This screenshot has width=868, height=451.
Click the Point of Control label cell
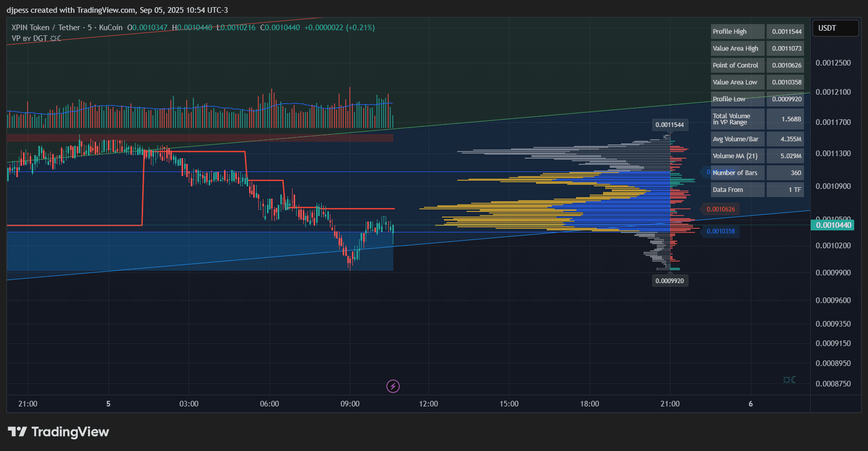[x=738, y=65]
